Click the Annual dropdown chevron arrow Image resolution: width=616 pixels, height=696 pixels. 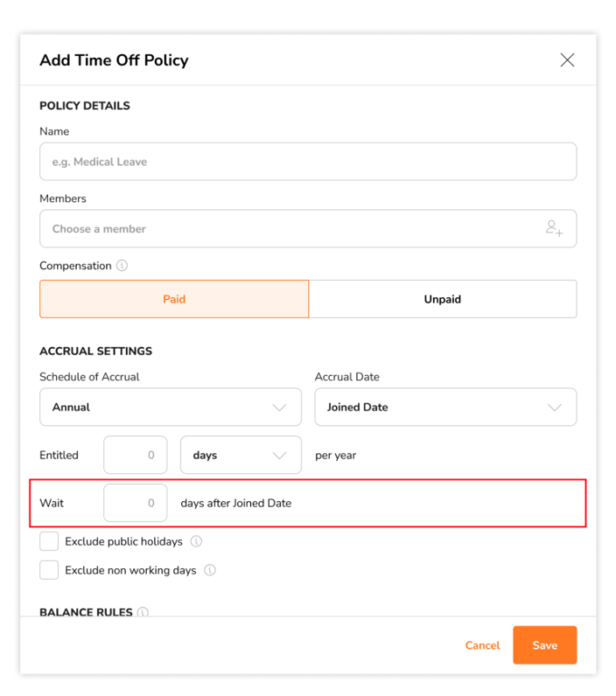coord(279,408)
